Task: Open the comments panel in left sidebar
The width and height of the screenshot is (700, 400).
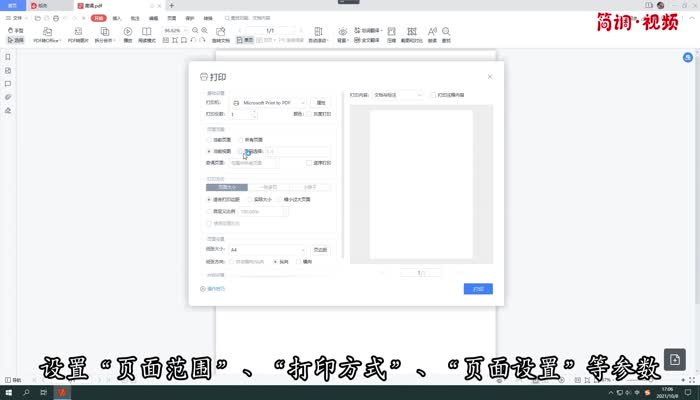Action: [x=7, y=84]
